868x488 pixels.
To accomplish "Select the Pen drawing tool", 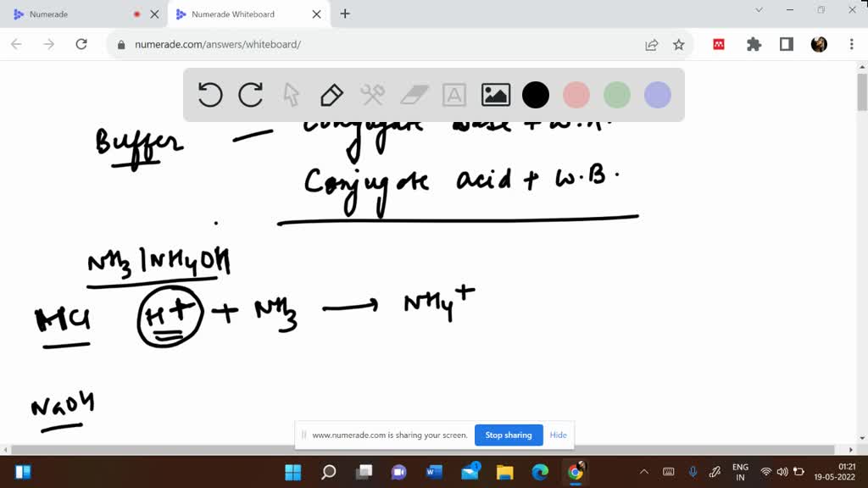I will 331,95.
